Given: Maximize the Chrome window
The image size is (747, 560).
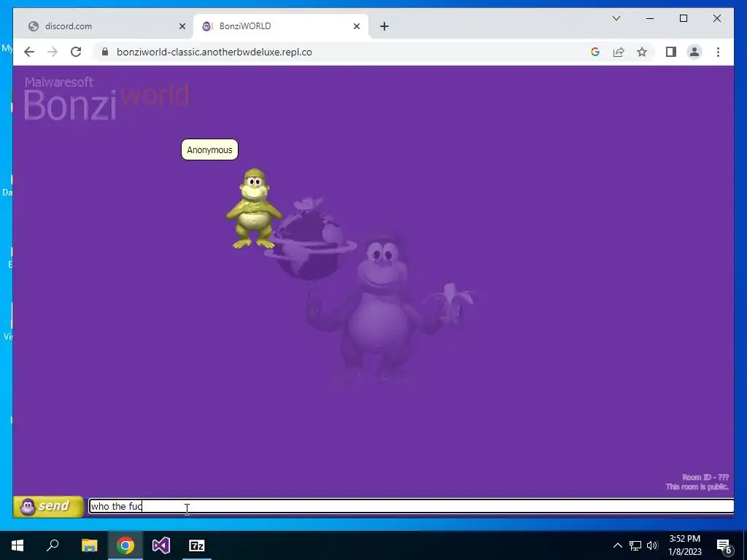Looking at the screenshot, I should click(684, 18).
